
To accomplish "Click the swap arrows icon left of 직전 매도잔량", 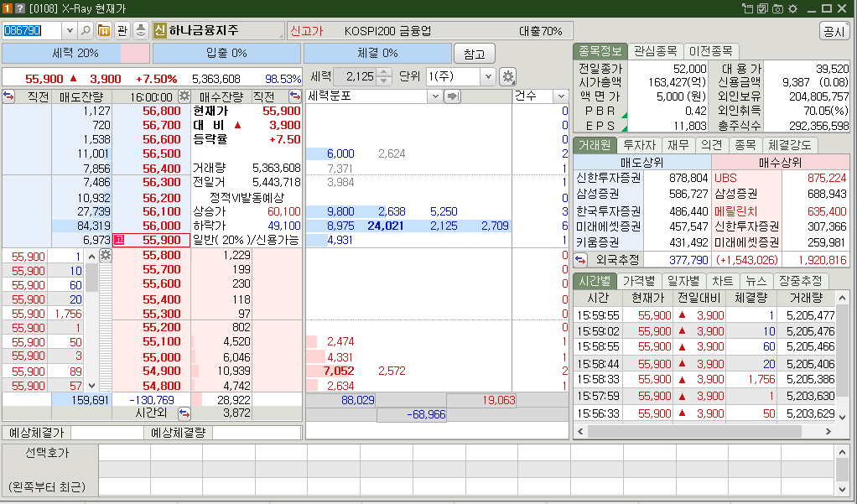I will [x=8, y=96].
